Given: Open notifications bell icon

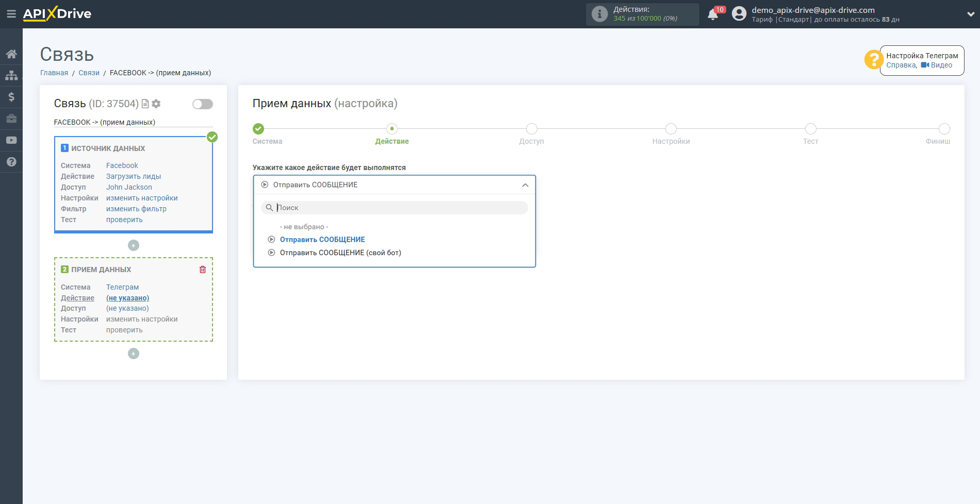Looking at the screenshot, I should pyautogui.click(x=713, y=14).
